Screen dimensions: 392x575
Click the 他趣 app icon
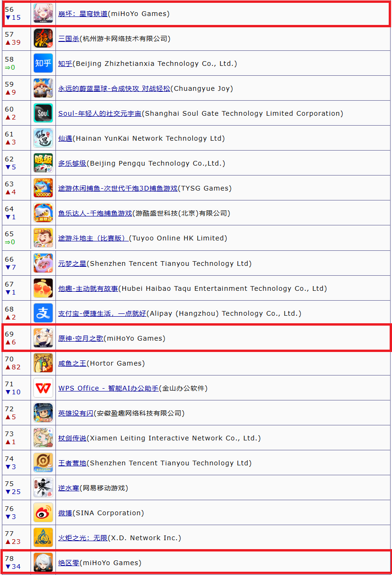[43, 288]
